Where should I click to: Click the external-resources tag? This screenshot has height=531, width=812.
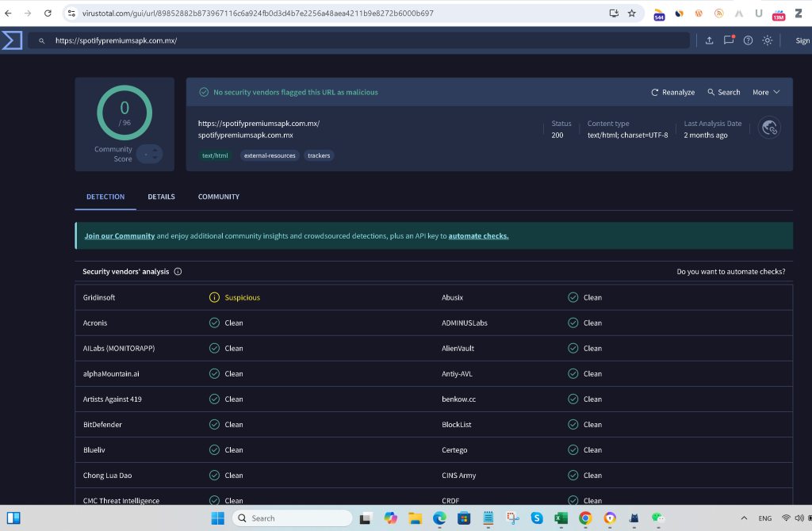(x=270, y=155)
